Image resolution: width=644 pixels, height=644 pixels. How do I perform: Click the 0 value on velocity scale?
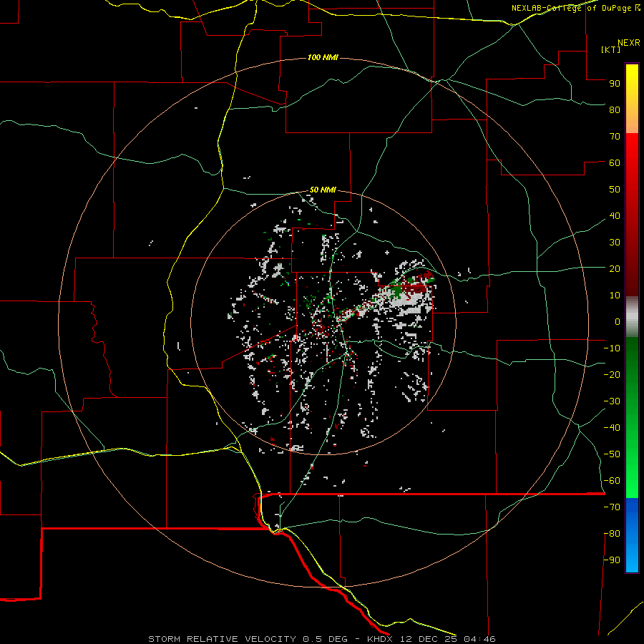(x=618, y=321)
